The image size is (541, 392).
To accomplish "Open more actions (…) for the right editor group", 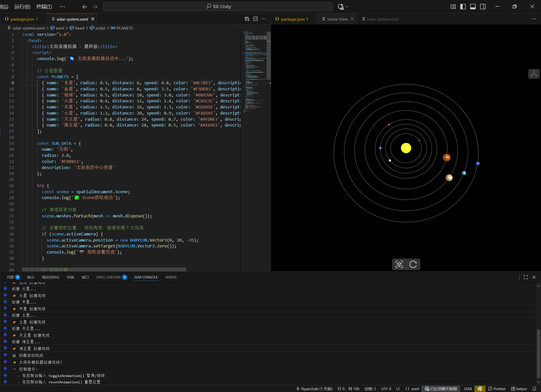I will [534, 19].
